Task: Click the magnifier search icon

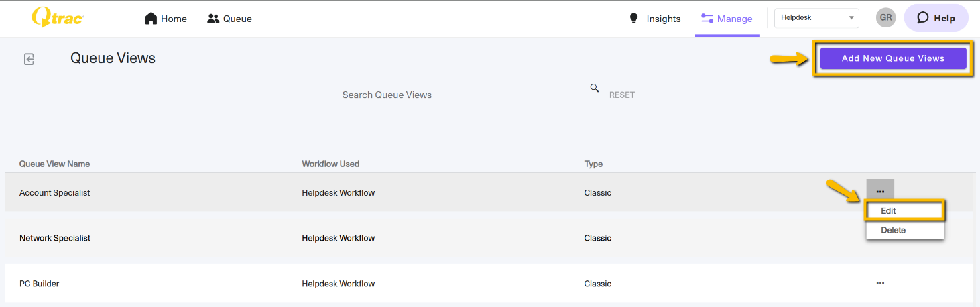Action: 594,88
